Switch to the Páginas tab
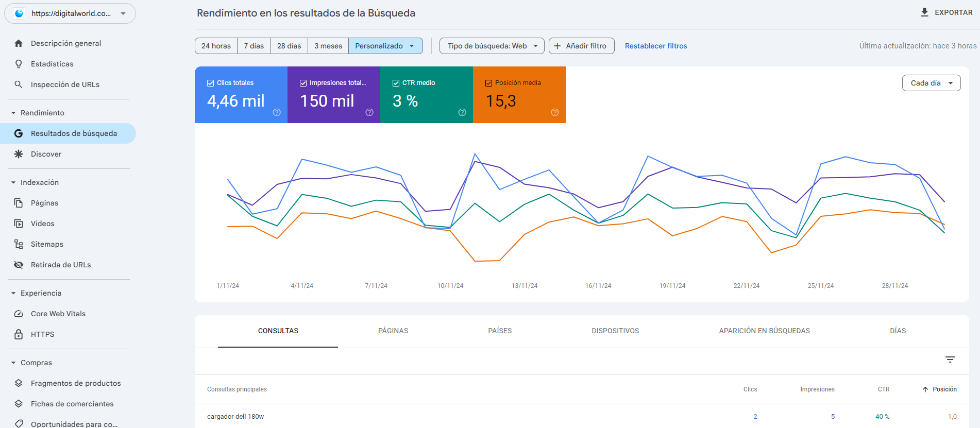The image size is (980, 428). coord(393,331)
